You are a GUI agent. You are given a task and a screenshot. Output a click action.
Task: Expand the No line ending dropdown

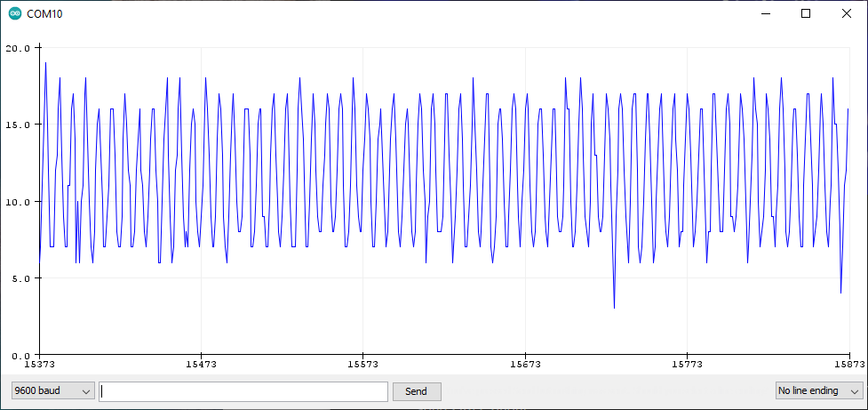(x=817, y=391)
